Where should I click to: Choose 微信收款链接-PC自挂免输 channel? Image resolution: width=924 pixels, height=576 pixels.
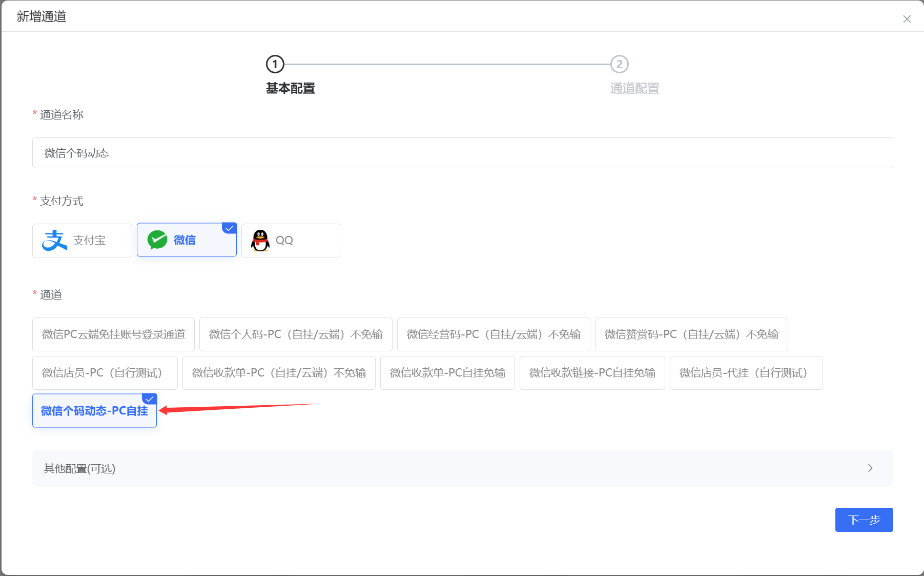(x=592, y=373)
